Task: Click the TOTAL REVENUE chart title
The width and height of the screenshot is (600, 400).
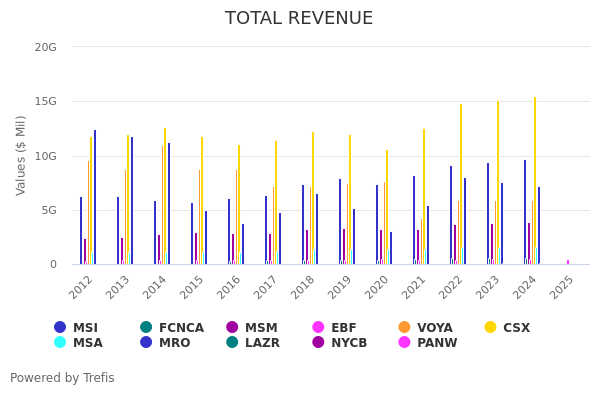Action: click(x=299, y=19)
